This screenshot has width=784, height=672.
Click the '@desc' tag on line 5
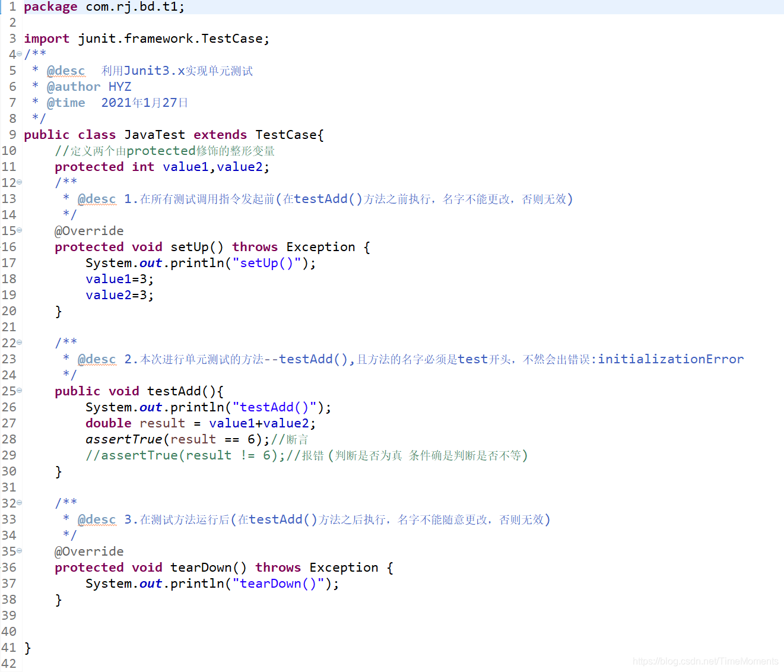(66, 71)
